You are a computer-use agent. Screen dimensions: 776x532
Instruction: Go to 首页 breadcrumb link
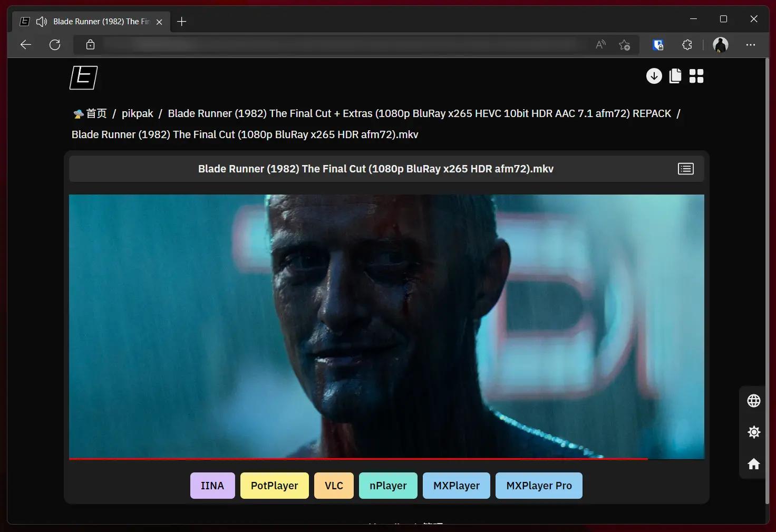click(x=90, y=113)
